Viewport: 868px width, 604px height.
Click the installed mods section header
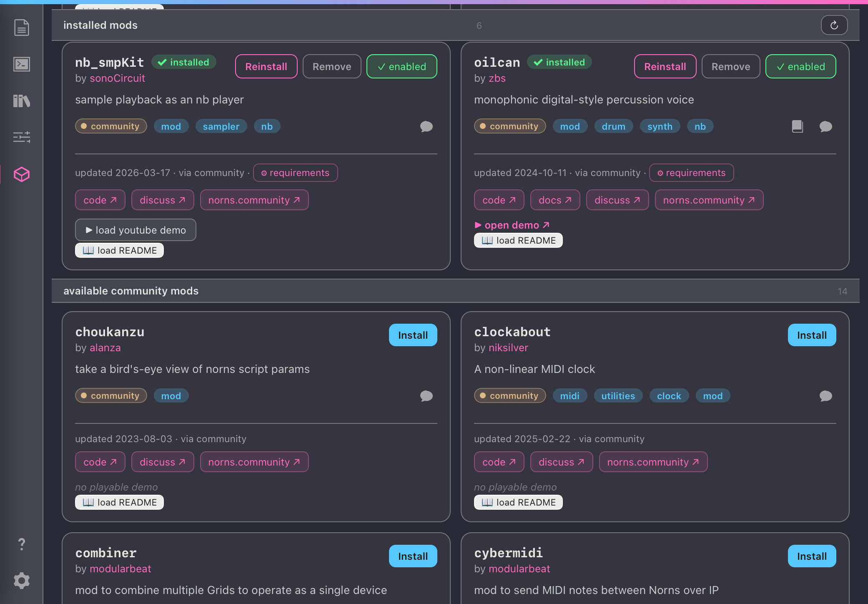coord(455,25)
